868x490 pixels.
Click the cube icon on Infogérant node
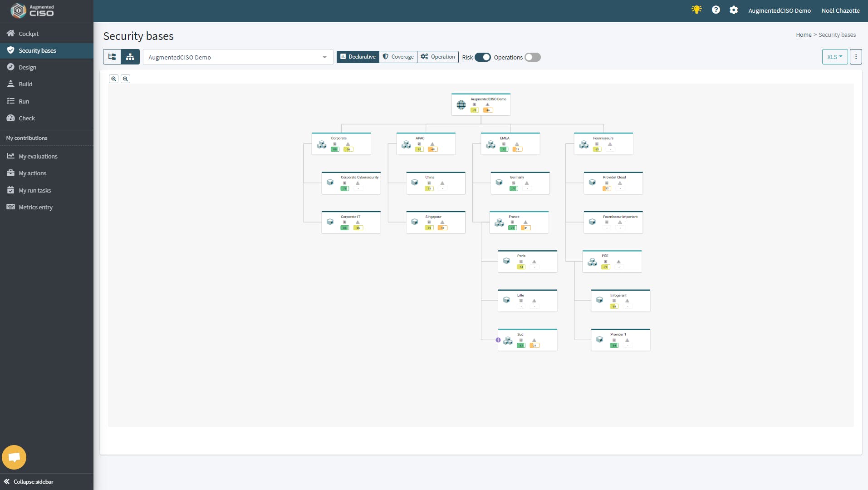coord(599,300)
